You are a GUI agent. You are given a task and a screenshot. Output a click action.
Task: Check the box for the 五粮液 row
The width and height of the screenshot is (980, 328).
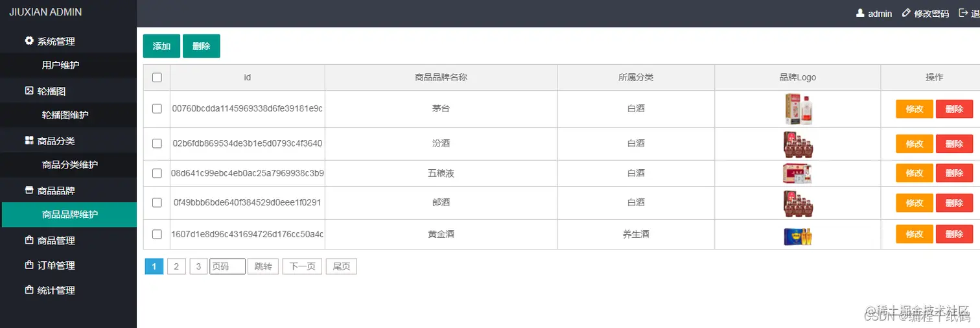pyautogui.click(x=157, y=173)
